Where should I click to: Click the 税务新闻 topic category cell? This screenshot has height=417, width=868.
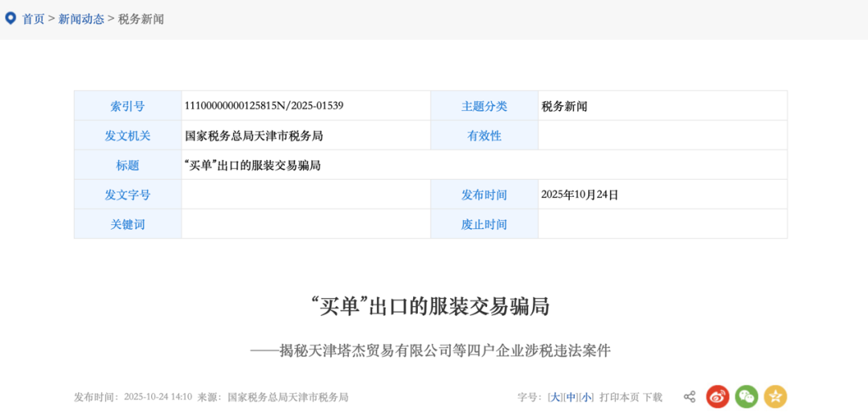[x=564, y=106]
